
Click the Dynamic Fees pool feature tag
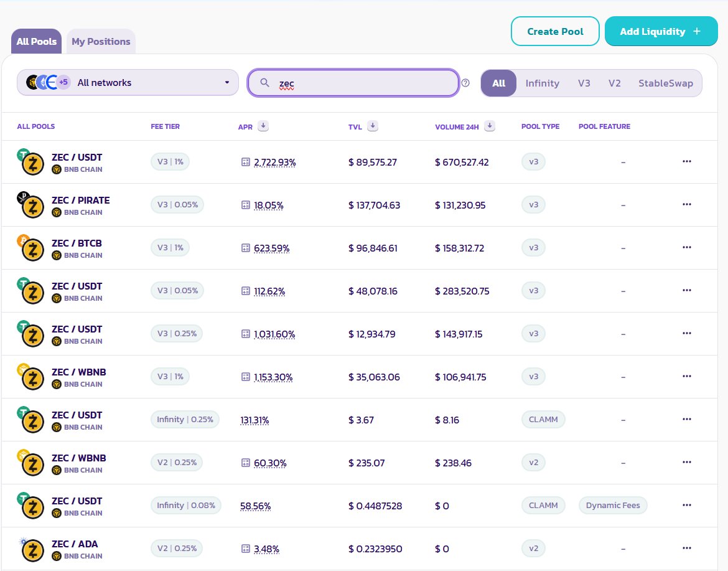click(x=613, y=505)
